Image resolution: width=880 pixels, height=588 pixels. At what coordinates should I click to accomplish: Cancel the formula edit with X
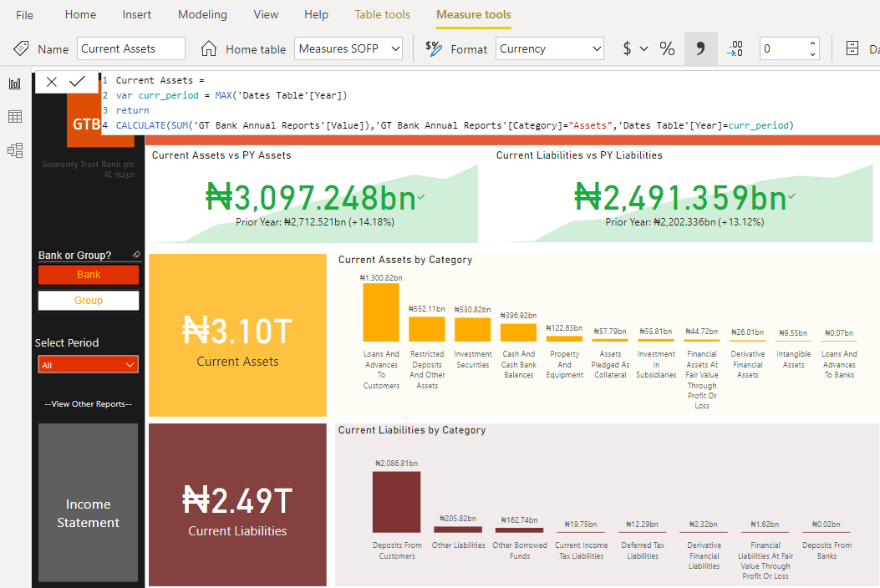click(52, 82)
